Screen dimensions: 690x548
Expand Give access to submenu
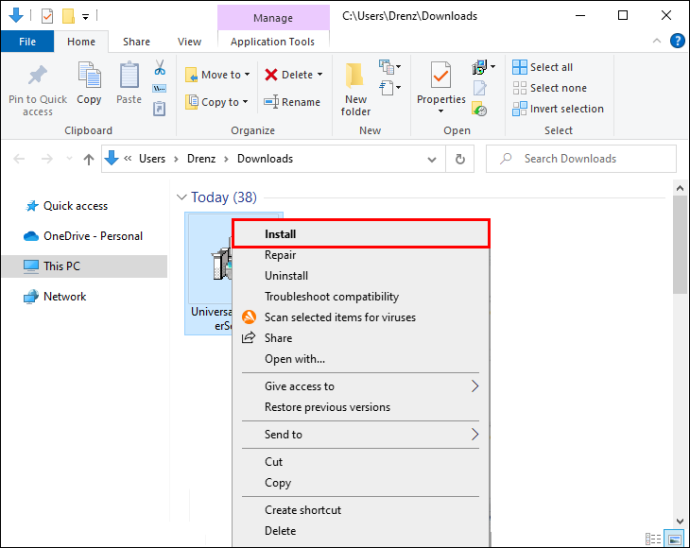click(x=360, y=386)
